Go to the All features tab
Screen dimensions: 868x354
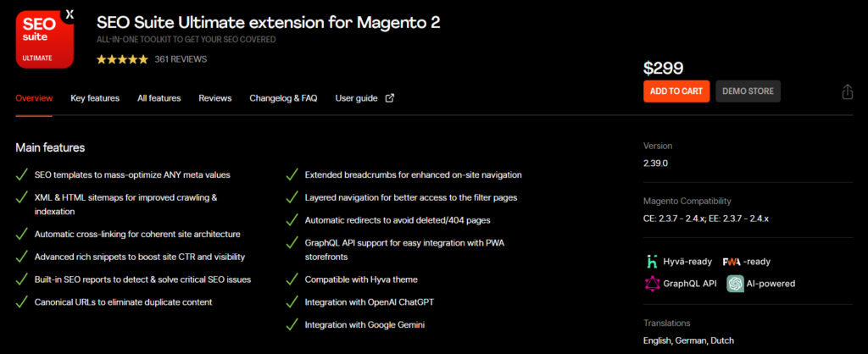point(159,98)
